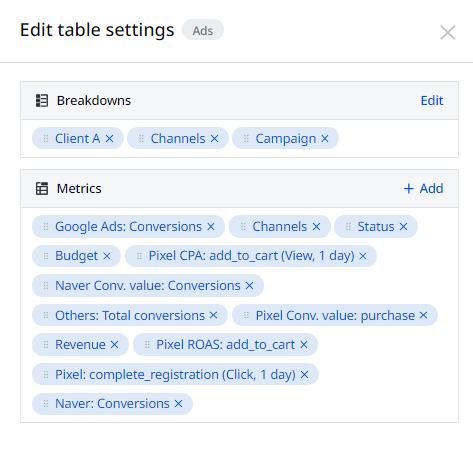Click drag handle on Naver: Conversions chip
This screenshot has width=473, height=456.
46,404
